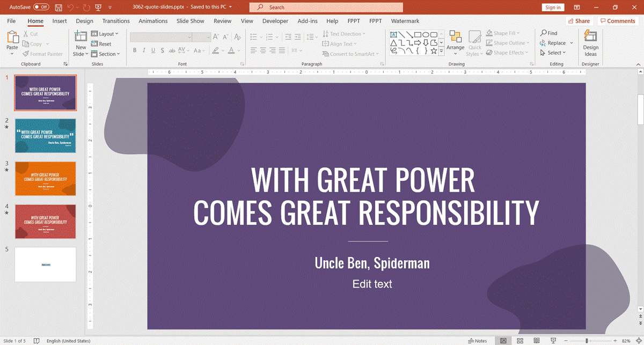
Task: Toggle italic formatting
Action: point(143,50)
